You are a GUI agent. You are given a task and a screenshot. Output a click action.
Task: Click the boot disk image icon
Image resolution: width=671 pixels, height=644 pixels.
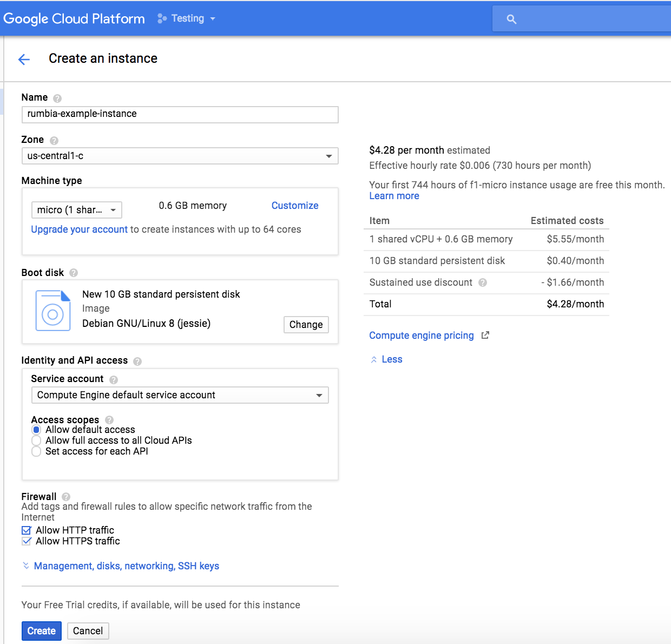52,311
